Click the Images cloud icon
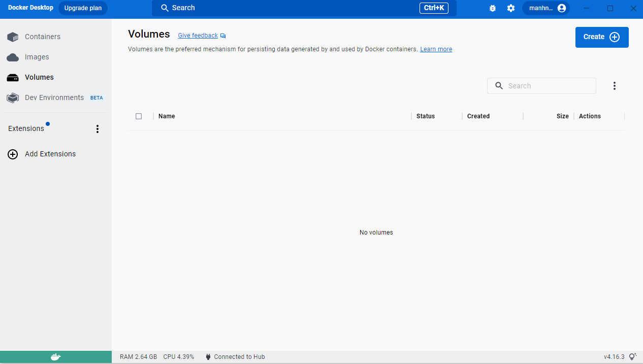Screen dimensions: 643x364 (x=13, y=57)
